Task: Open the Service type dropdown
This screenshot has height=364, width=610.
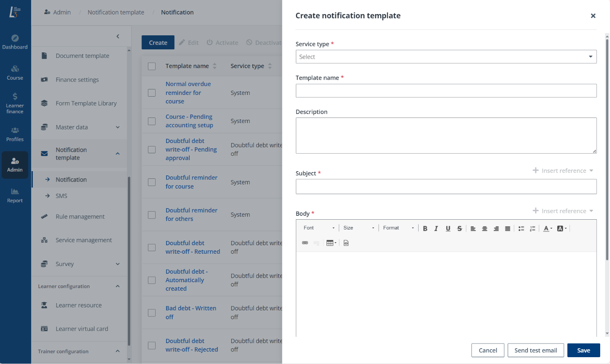Action: tap(446, 57)
